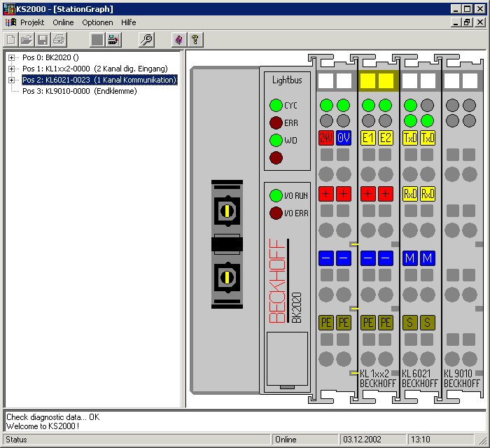Screen dimensions: 490x448
Task: Click the dark red ERR LED
Action: coord(276,122)
